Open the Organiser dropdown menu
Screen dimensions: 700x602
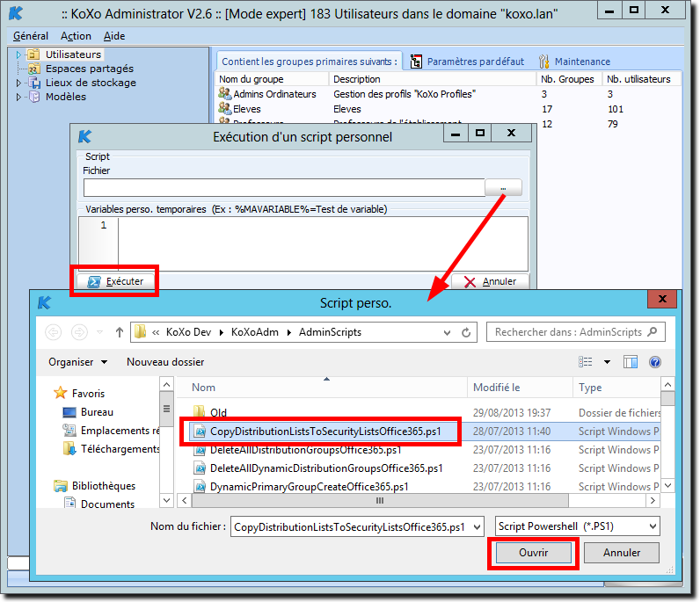pos(77,362)
